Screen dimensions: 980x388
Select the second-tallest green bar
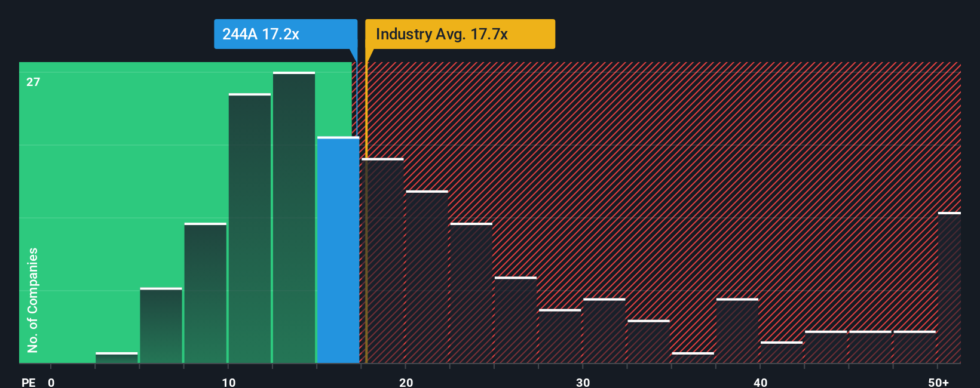(250, 228)
